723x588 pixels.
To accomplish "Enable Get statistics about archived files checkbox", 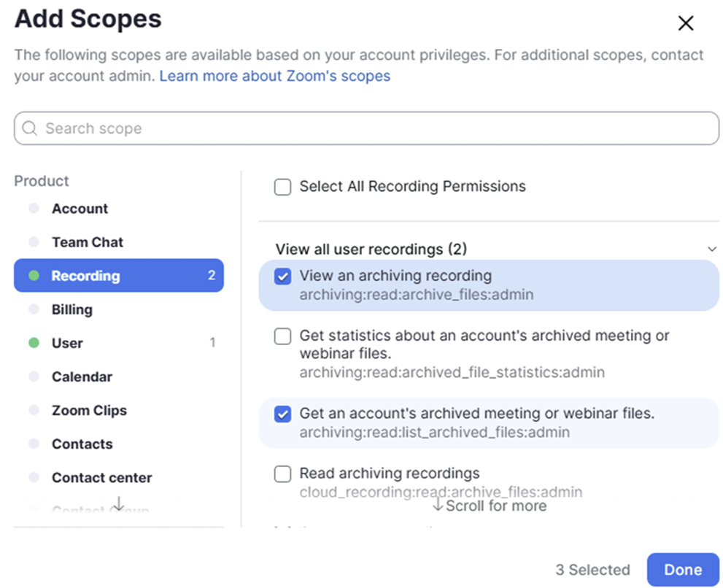I will 282,336.
